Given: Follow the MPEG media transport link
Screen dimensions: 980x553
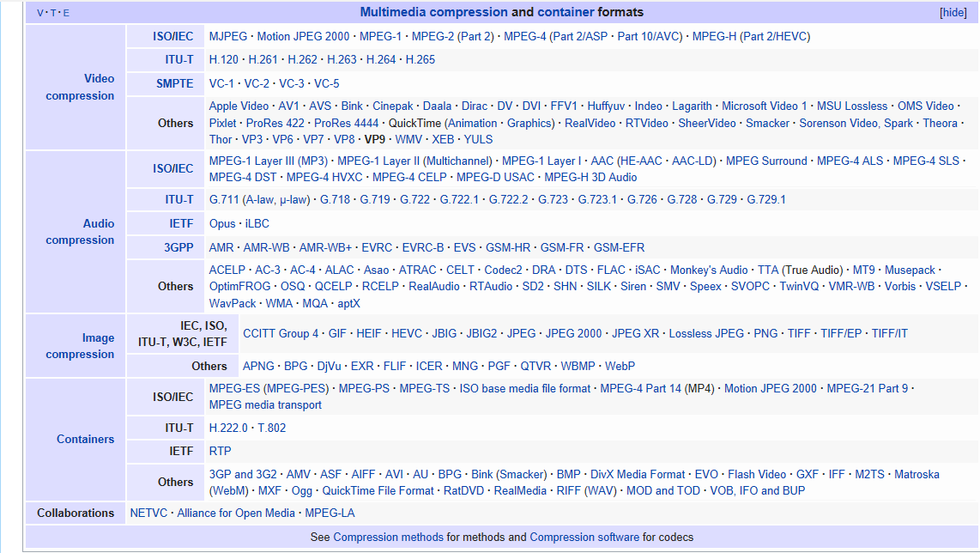Looking at the screenshot, I should pos(265,404).
